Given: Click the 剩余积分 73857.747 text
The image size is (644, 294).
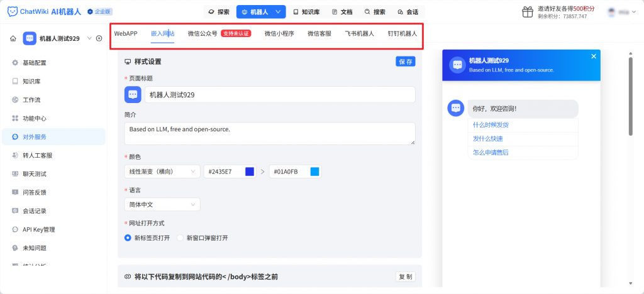Looking at the screenshot, I should click(x=562, y=16).
